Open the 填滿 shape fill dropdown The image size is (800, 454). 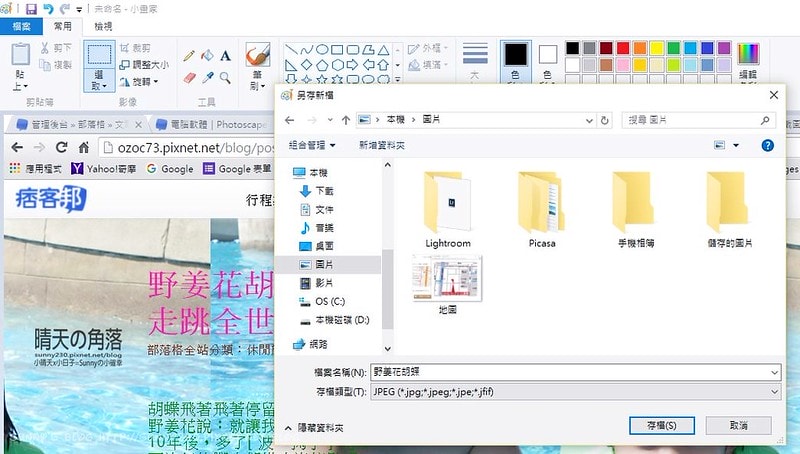pyautogui.click(x=428, y=65)
